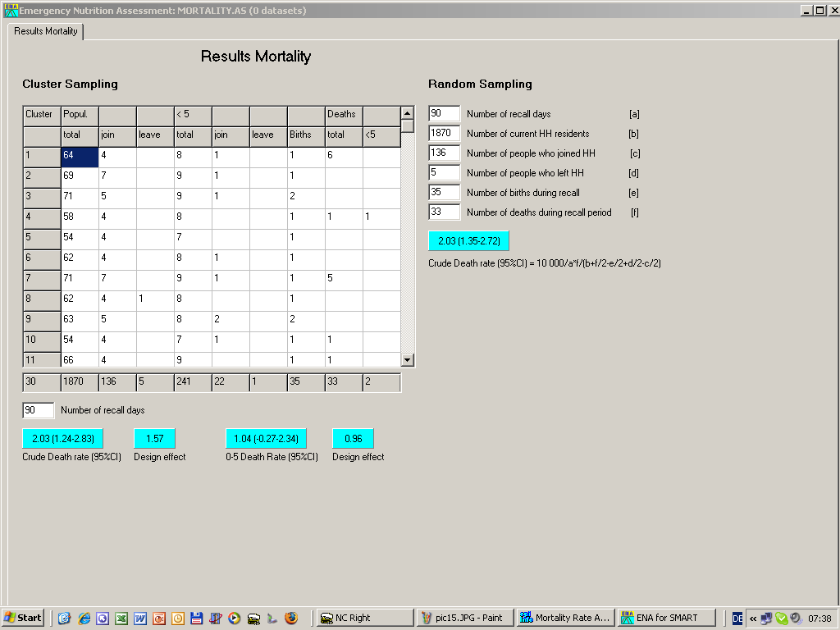The image size is (840, 630).
Task: Click the number of deaths during recall field
Action: point(444,212)
